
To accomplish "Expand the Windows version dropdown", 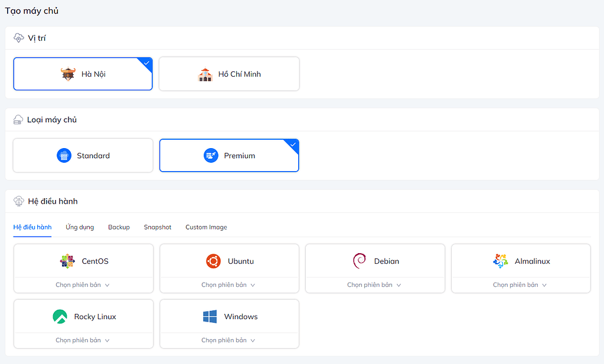I will click(x=228, y=340).
